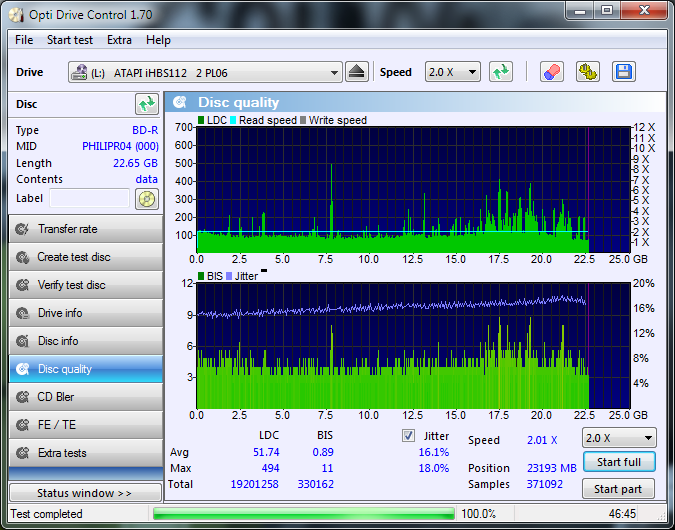Image resolution: width=675 pixels, height=530 pixels.
Task: Open the FE / TE page
Action: pyautogui.click(x=86, y=425)
